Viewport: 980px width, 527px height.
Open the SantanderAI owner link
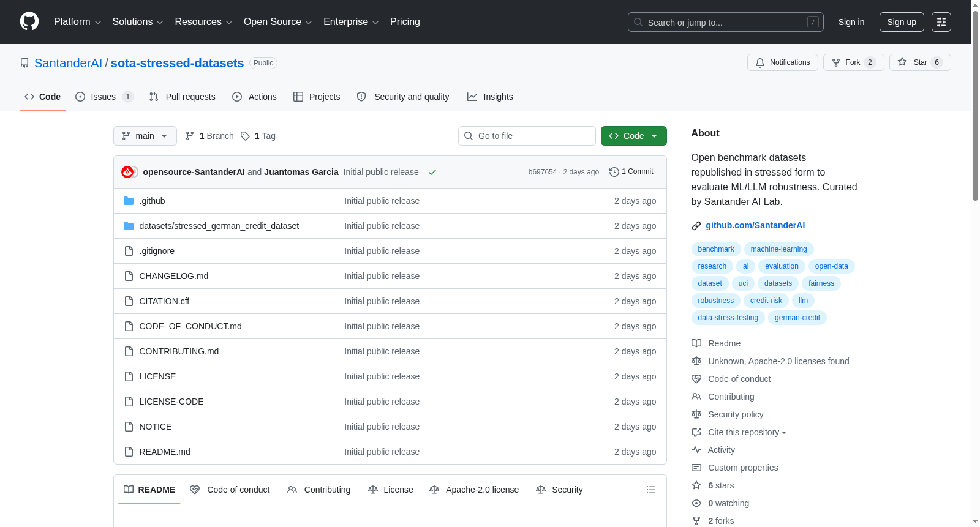click(68, 63)
